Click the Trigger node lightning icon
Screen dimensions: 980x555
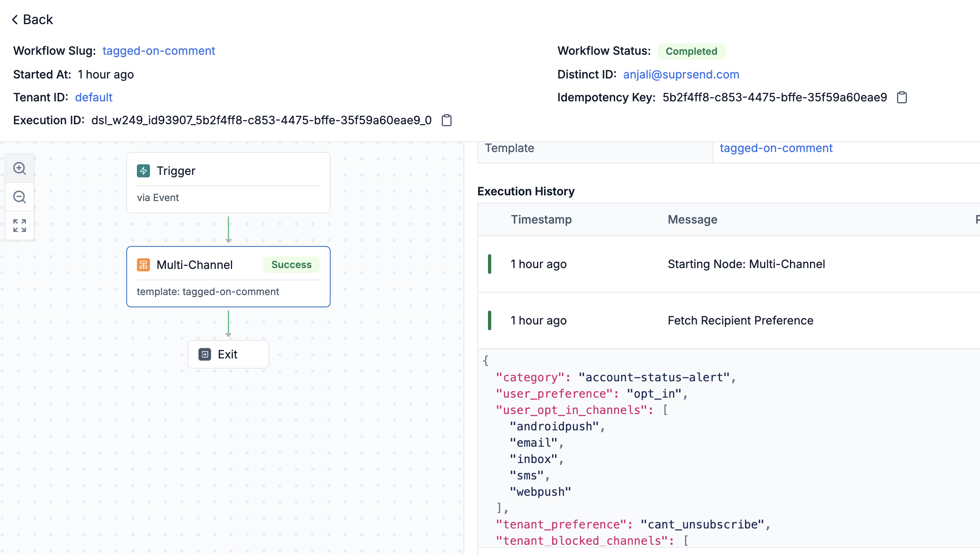coord(143,171)
